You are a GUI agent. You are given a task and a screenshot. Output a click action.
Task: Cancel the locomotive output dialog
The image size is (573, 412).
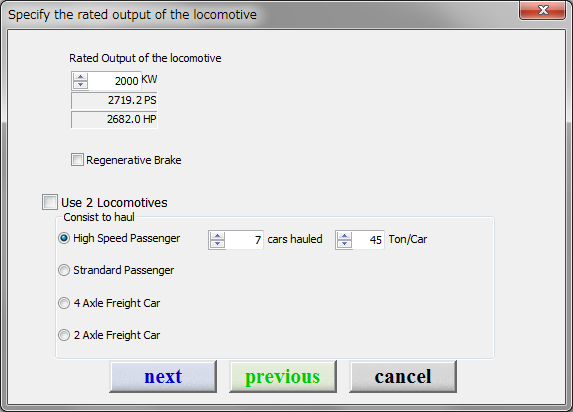click(403, 377)
